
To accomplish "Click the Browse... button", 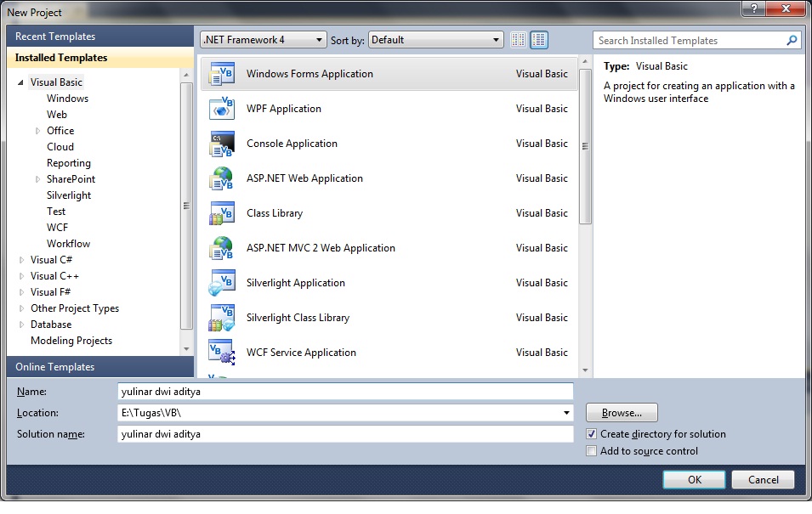I will coord(622,413).
